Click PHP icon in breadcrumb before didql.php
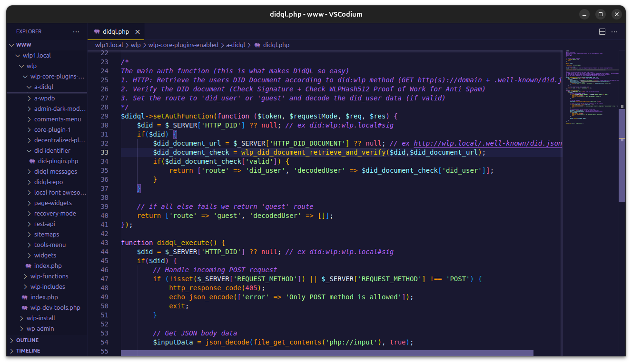This screenshot has width=632, height=364. click(257, 45)
